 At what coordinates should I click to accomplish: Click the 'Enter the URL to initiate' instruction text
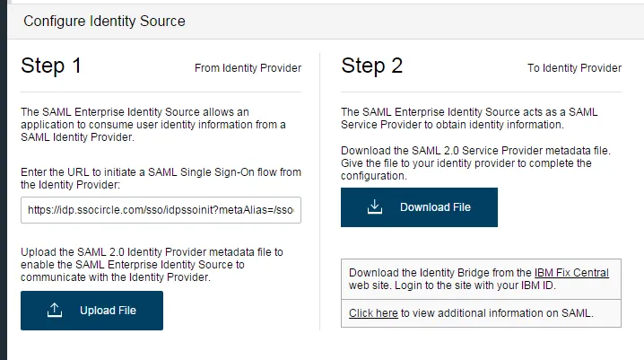point(158,178)
